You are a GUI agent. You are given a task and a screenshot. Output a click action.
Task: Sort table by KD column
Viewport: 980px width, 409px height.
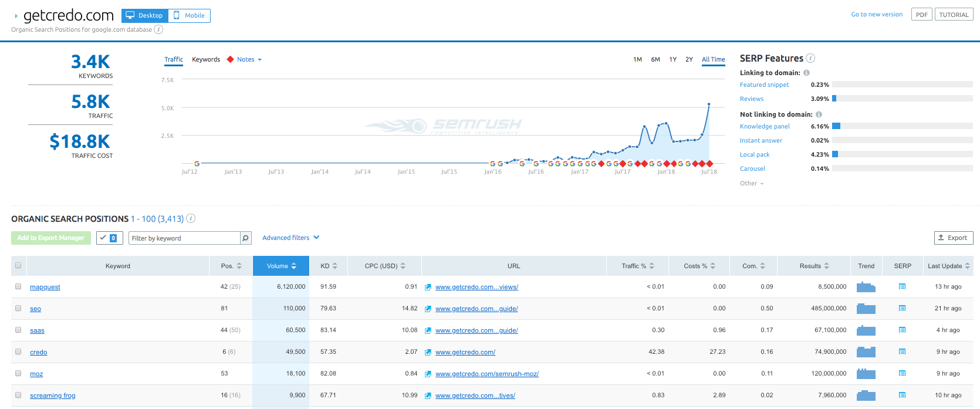coord(329,266)
